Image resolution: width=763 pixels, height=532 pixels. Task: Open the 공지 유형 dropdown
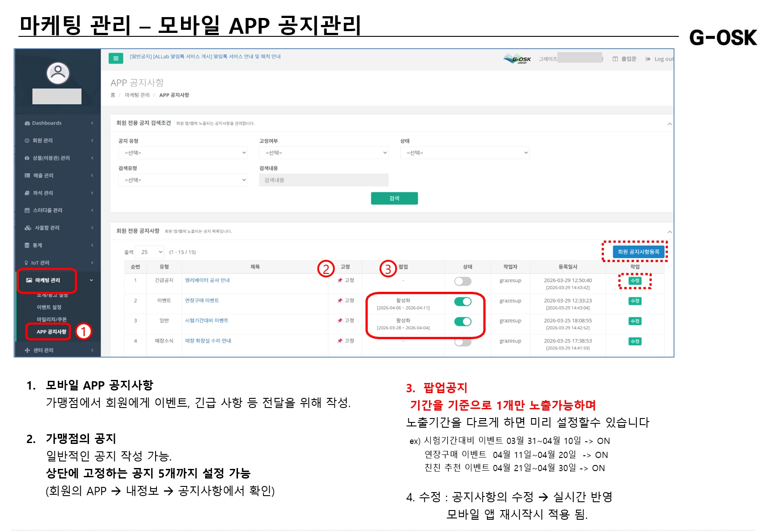(x=183, y=153)
